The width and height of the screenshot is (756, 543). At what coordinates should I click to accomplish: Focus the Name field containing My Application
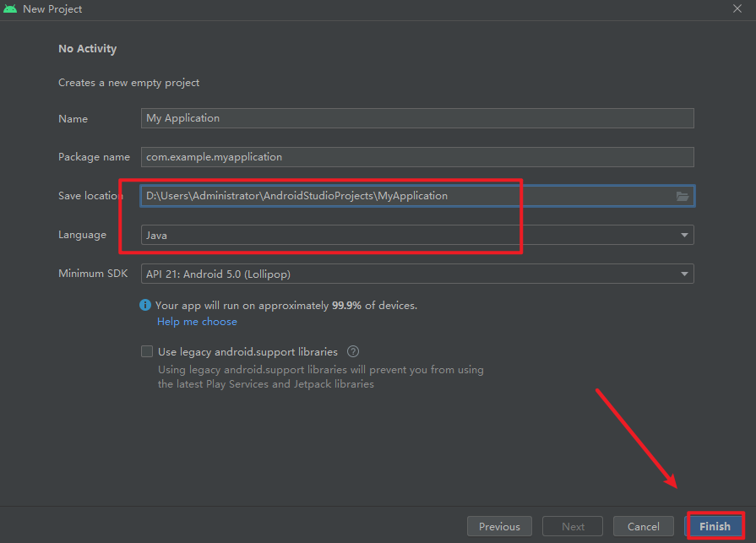(x=417, y=118)
